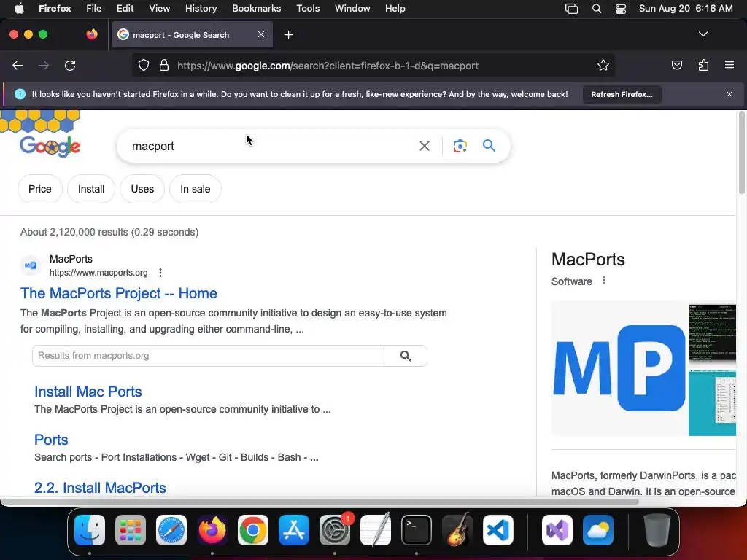
Task: Click the menu bar date and time
Action: pos(686,9)
